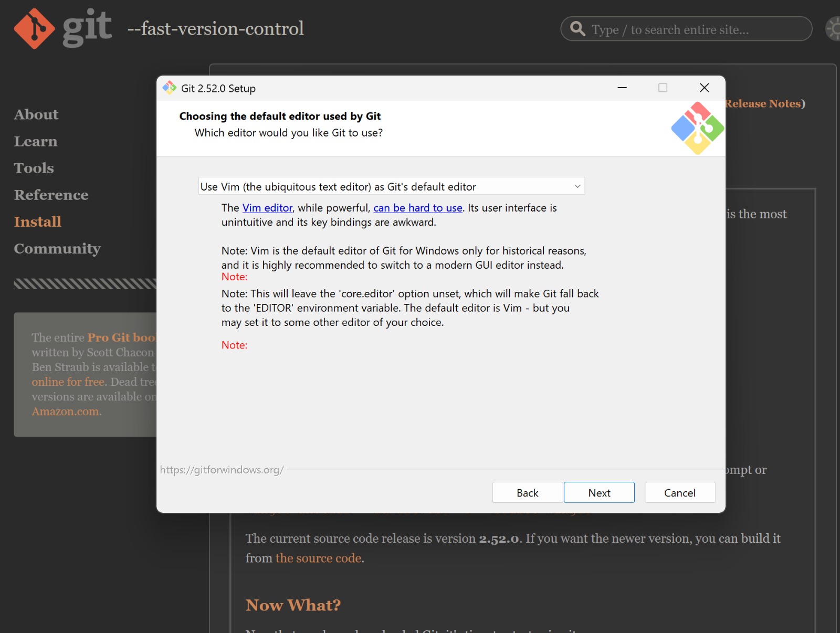Go to the Learn section
The width and height of the screenshot is (840, 633).
tap(36, 141)
